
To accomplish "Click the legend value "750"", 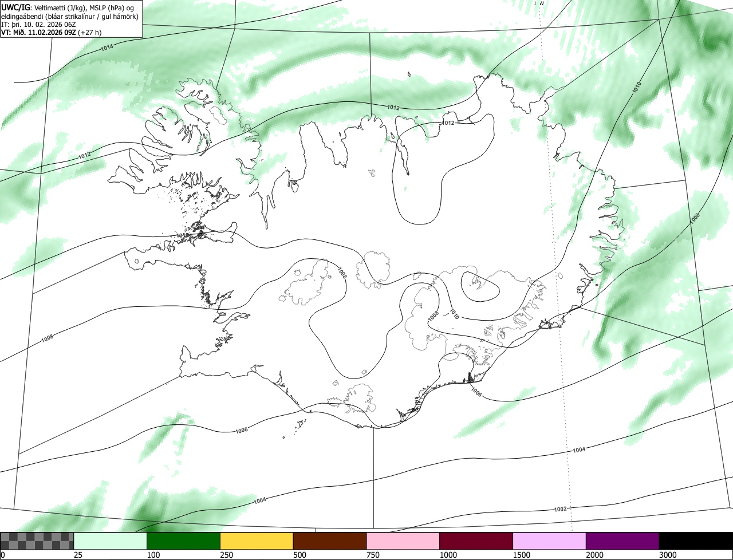I will (x=372, y=554).
